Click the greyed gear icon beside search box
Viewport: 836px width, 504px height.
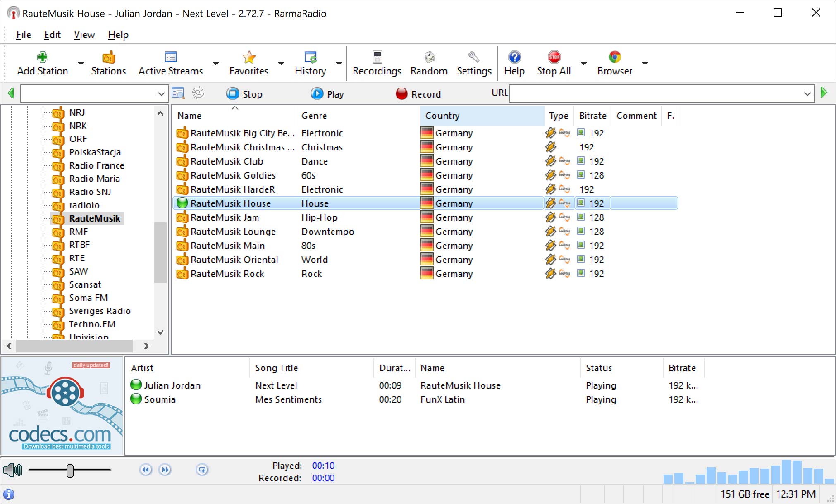point(198,93)
